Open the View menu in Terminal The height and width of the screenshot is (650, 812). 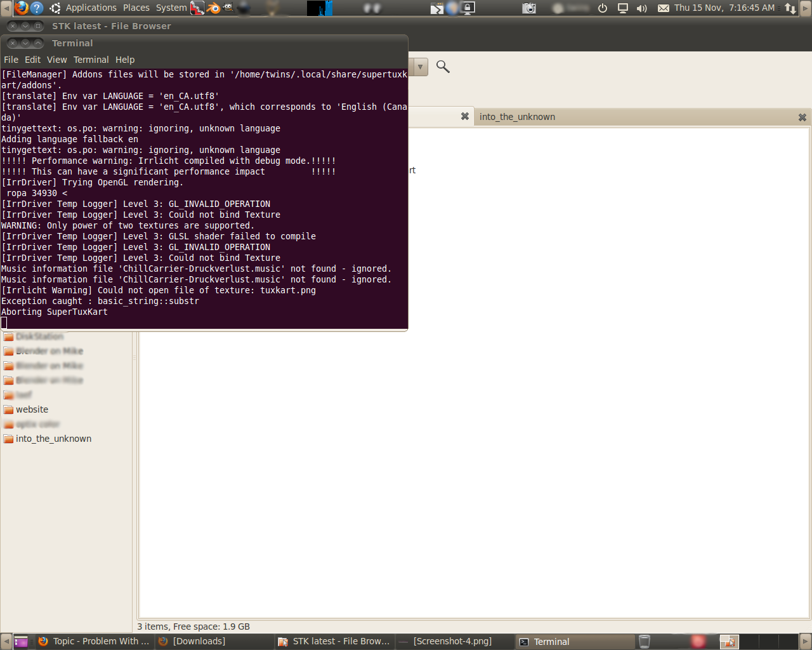[56, 60]
